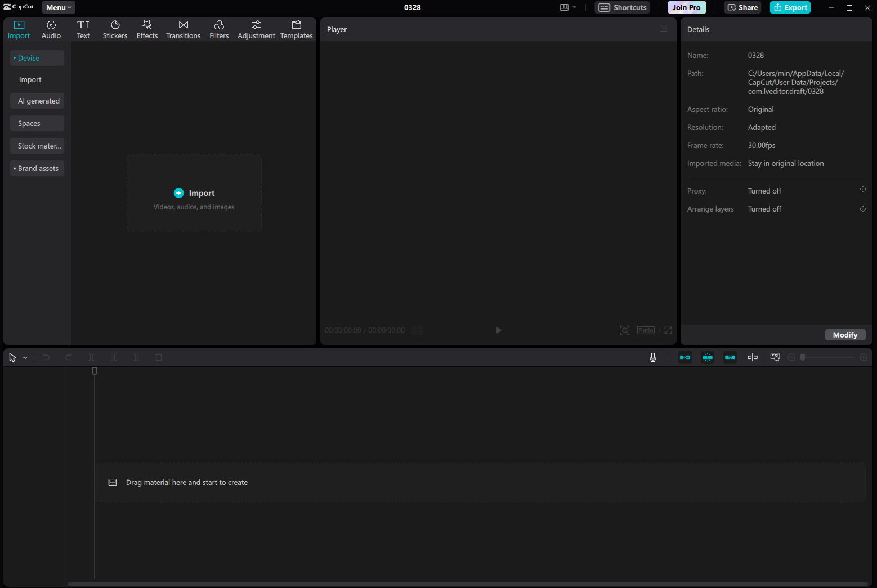Open the Shortcuts panel
877x588 pixels.
623,7
